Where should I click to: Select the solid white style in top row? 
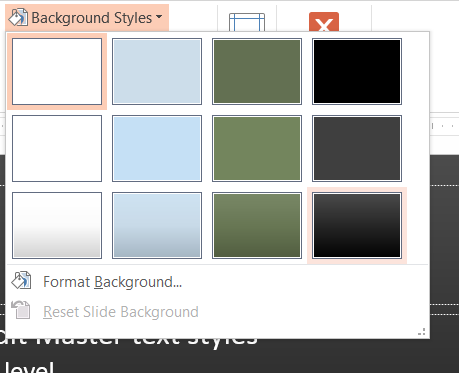tap(57, 71)
